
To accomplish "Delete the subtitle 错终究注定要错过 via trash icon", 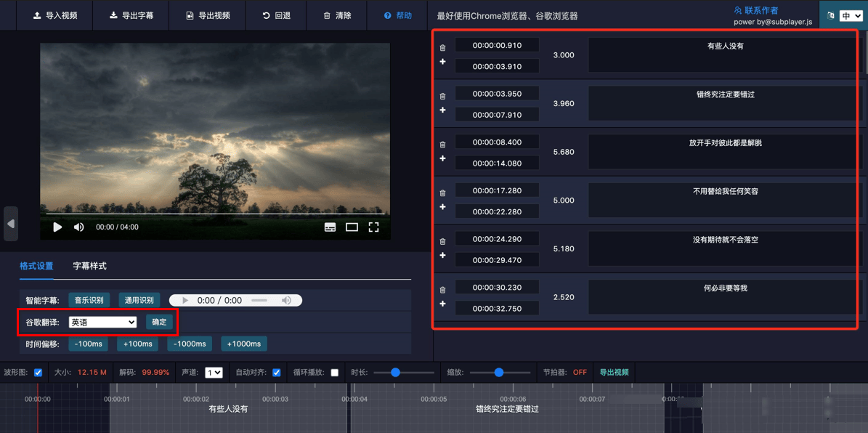I will 442,97.
